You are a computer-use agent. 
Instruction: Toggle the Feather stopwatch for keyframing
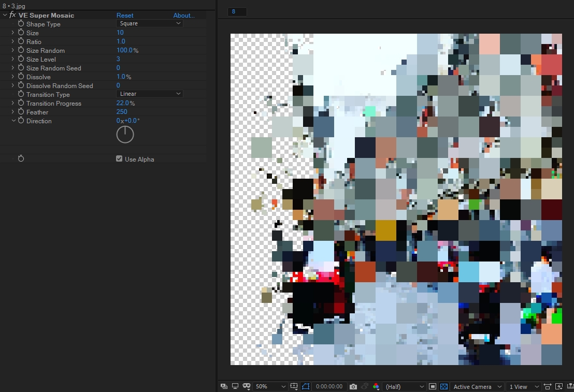[21, 112]
